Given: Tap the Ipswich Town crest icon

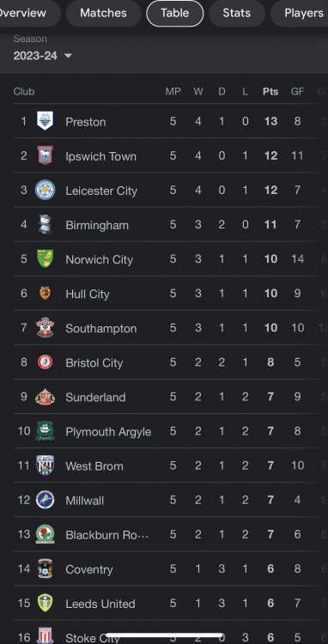Looking at the screenshot, I should [x=45, y=155].
